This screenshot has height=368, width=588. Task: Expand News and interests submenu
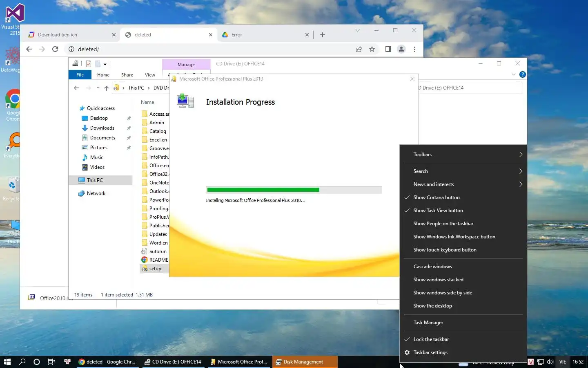click(x=463, y=184)
